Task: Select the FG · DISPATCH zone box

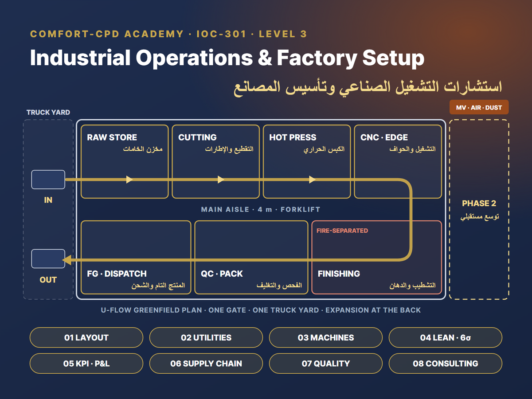Action: click(x=136, y=257)
